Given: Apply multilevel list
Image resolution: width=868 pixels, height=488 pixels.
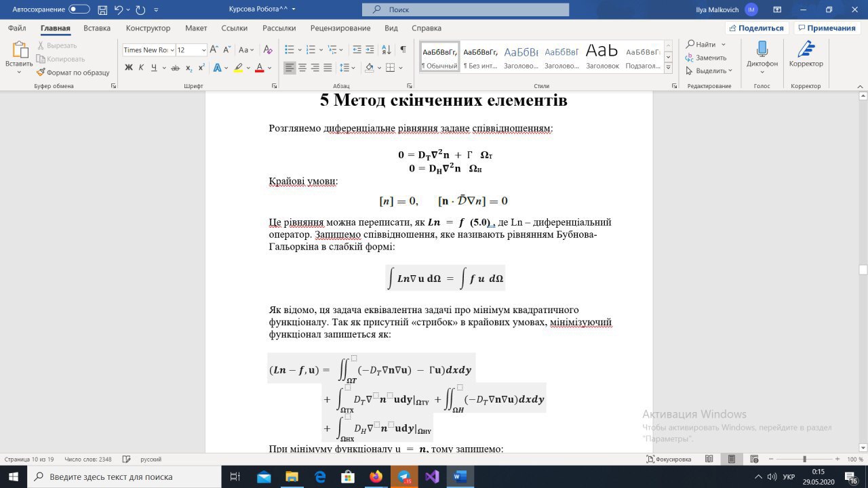Looking at the screenshot, I should [x=332, y=49].
